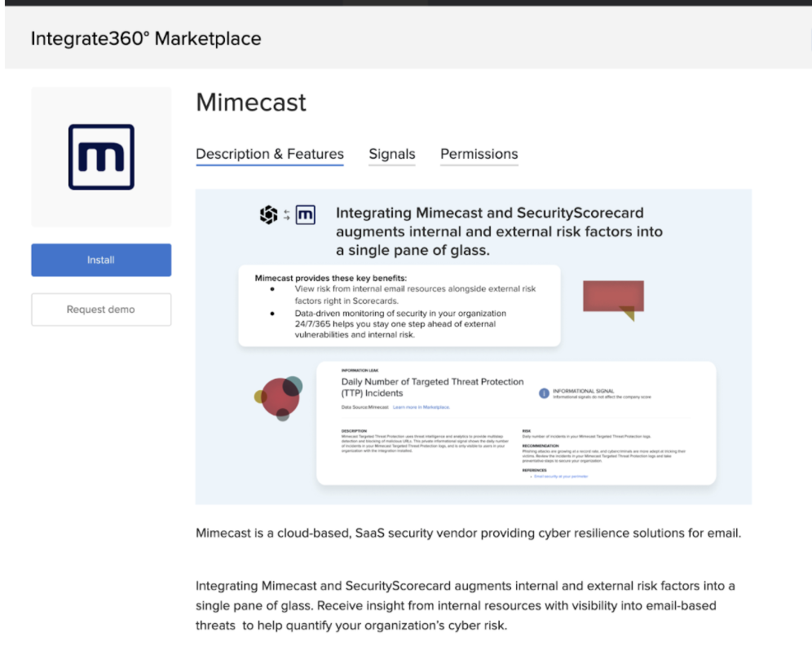Click the 'Data-driven monitoring of security' bullet
The width and height of the screenshot is (812, 655).
pos(400,324)
